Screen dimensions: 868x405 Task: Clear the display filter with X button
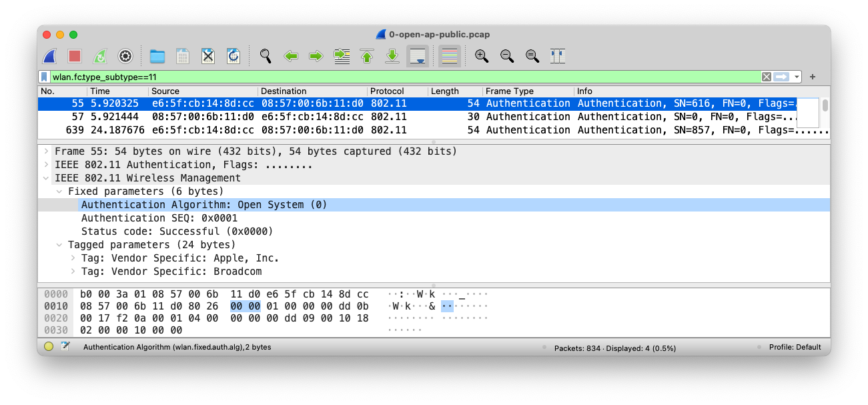[767, 77]
